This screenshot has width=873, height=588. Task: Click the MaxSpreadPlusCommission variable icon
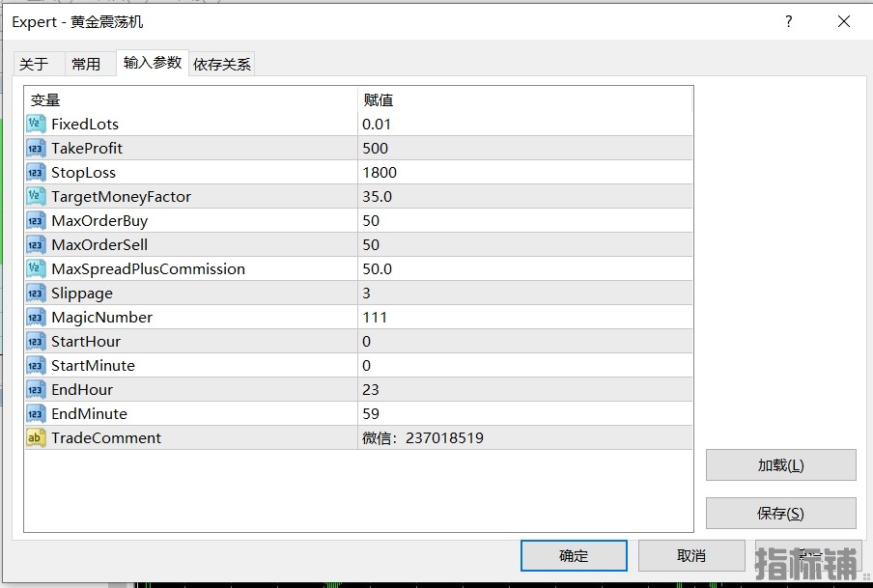coord(36,268)
